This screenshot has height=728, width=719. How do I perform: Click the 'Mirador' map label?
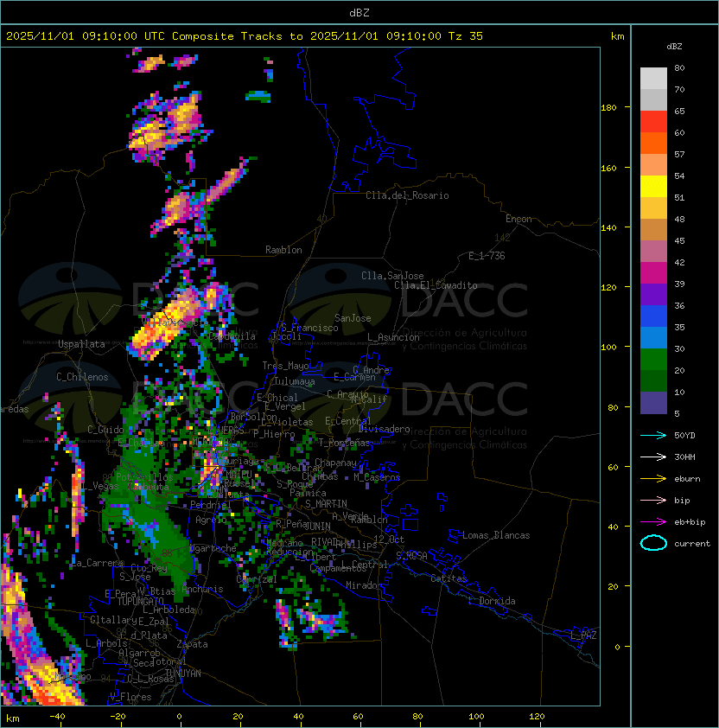(x=365, y=585)
